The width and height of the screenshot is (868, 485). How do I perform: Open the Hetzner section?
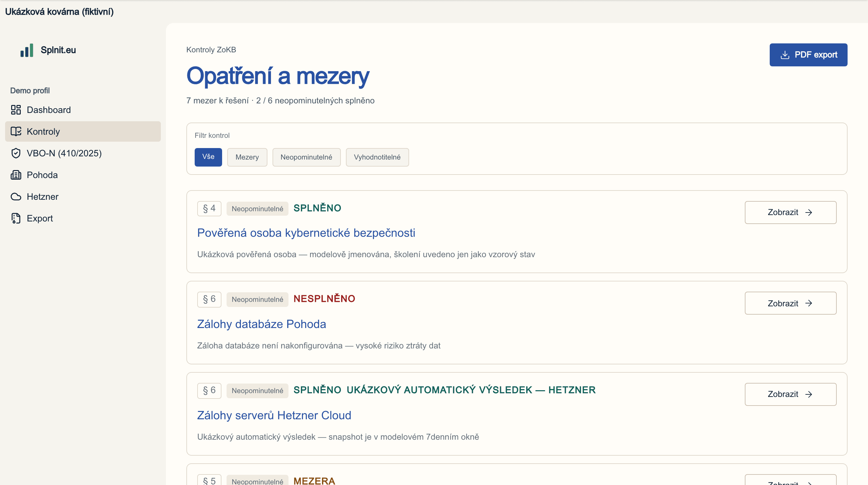click(83, 197)
